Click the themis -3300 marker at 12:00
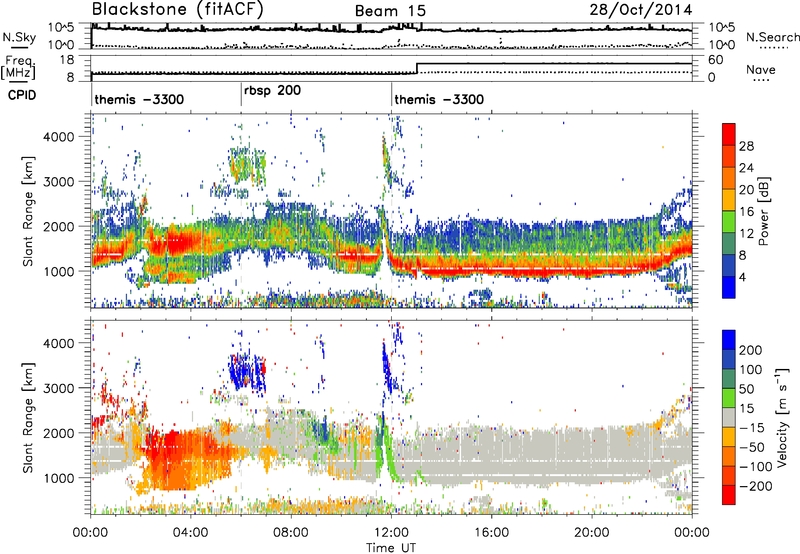Screen dimensions: 800x554 (x=439, y=99)
